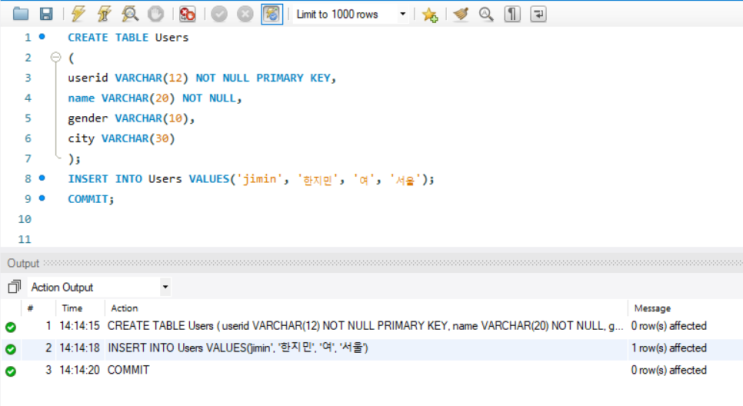Toggle the auto-commit mode button
This screenshot has width=743, height=406.
click(x=271, y=14)
